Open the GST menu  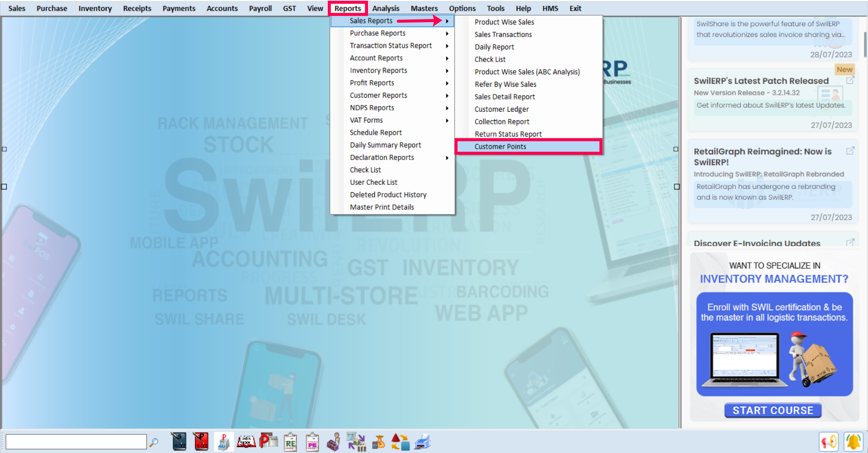[289, 8]
